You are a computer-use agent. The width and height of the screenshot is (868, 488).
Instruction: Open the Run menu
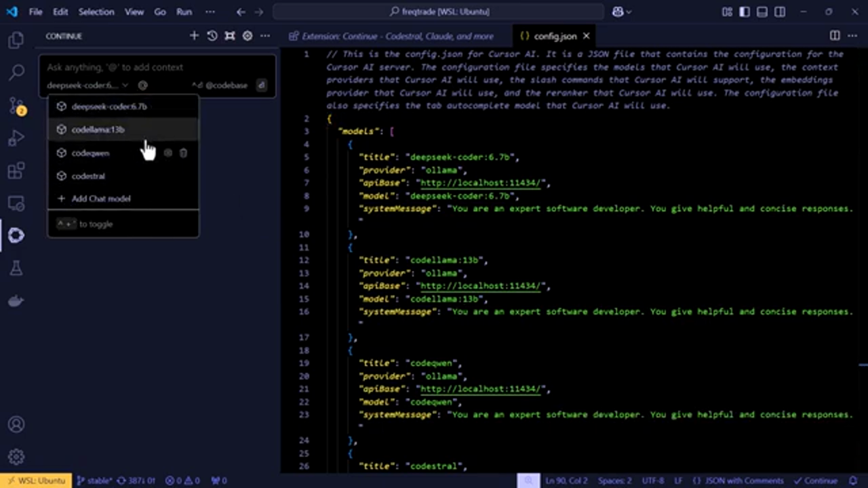[x=184, y=12]
